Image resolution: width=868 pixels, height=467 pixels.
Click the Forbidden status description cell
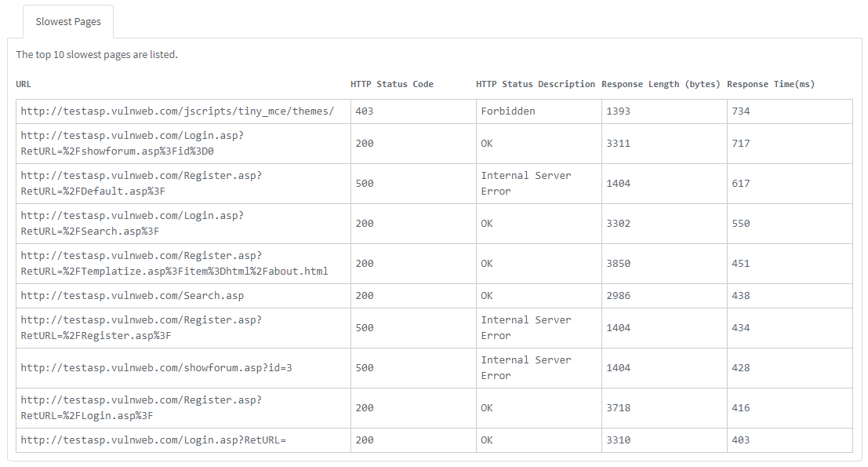click(x=508, y=111)
